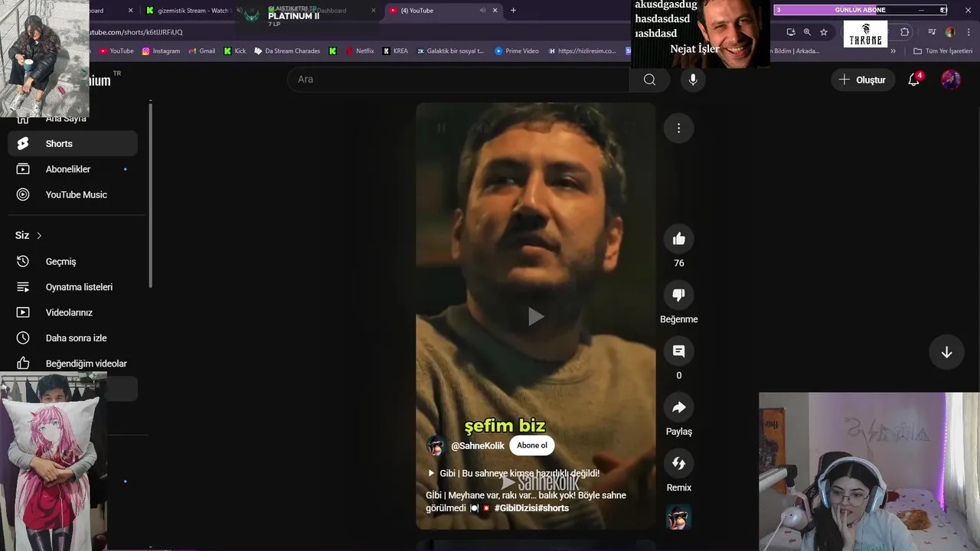Expand the hidden bookmarks chevron

point(893,51)
